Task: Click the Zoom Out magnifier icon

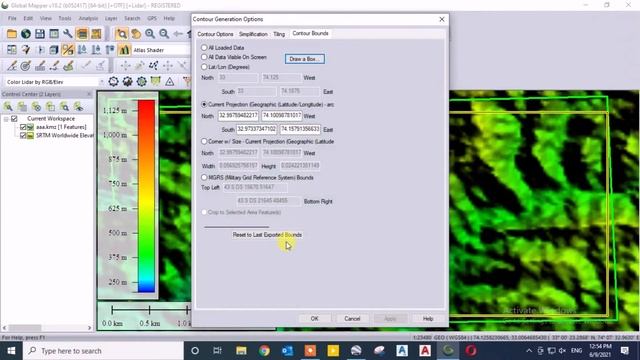Action: 164,34
